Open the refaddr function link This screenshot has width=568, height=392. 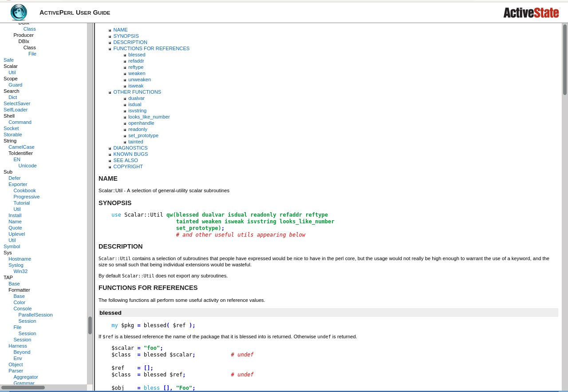point(136,61)
